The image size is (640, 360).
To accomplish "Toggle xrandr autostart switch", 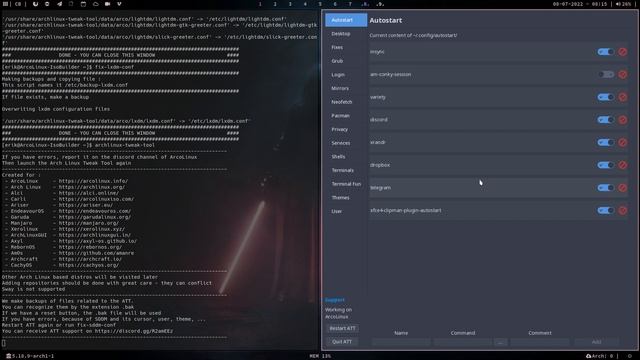I will (x=606, y=142).
